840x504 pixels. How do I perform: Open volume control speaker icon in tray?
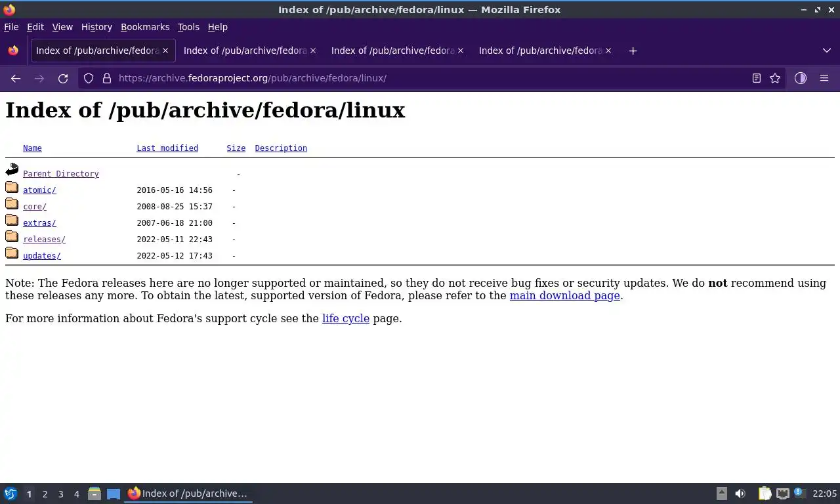(x=740, y=493)
